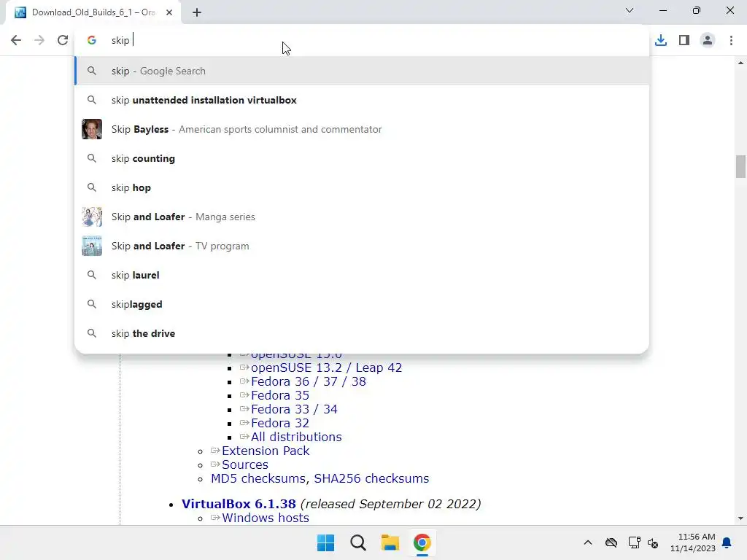Click Skip and Loafer TV program thumbnail
The image size is (747, 560).
click(x=92, y=246)
